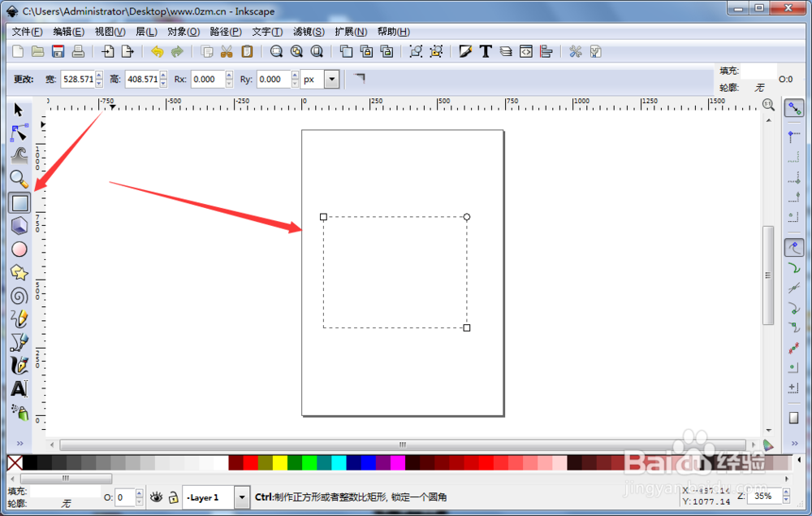Increase width value stepper

[x=99, y=75]
